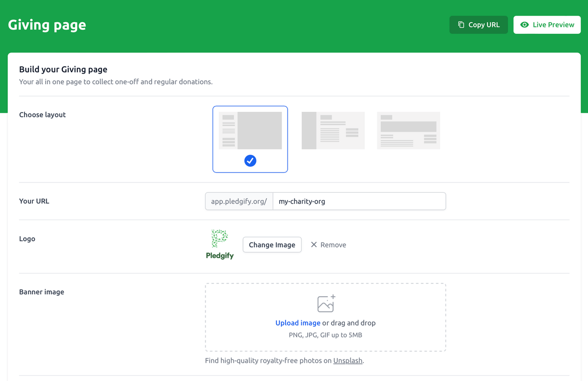Click the Giving page header title
588x381 pixels.
pos(47,25)
